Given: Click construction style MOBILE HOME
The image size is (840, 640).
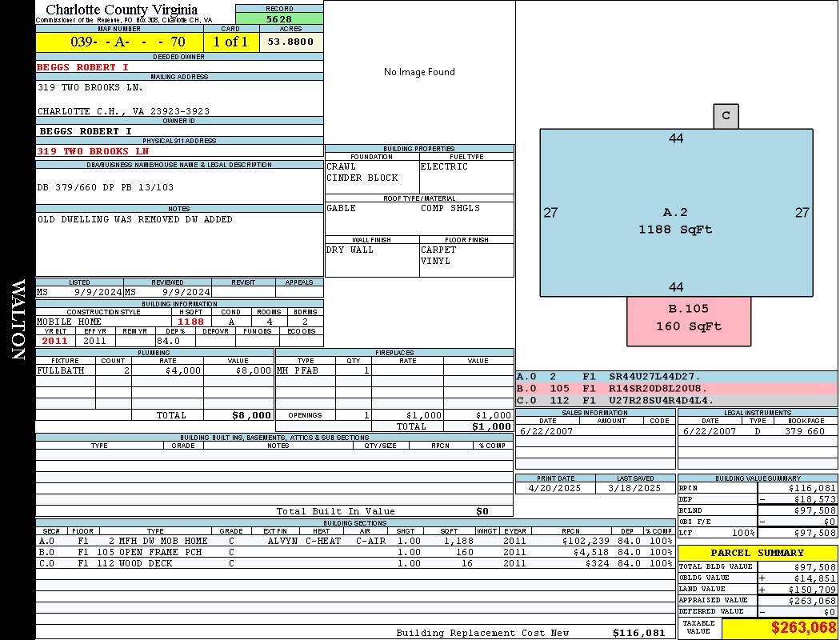Looking at the screenshot, I should [x=69, y=322].
